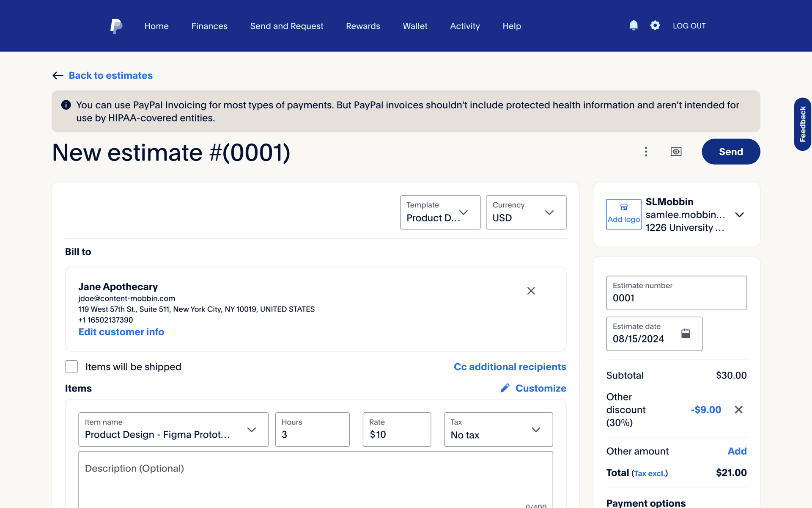The width and height of the screenshot is (812, 508).
Task: Toggle the Items will be shipped checkbox
Action: (x=71, y=367)
